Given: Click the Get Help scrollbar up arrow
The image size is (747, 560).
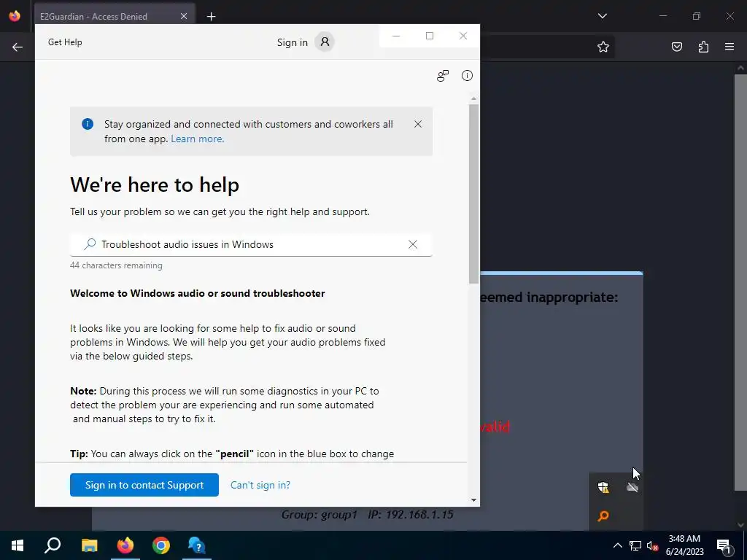Looking at the screenshot, I should [473, 98].
